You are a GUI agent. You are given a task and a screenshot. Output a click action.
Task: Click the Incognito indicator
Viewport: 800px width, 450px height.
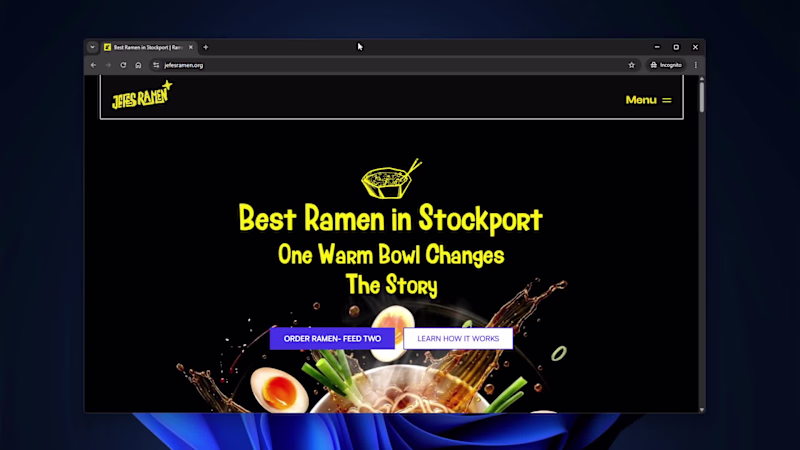pyautogui.click(x=666, y=65)
